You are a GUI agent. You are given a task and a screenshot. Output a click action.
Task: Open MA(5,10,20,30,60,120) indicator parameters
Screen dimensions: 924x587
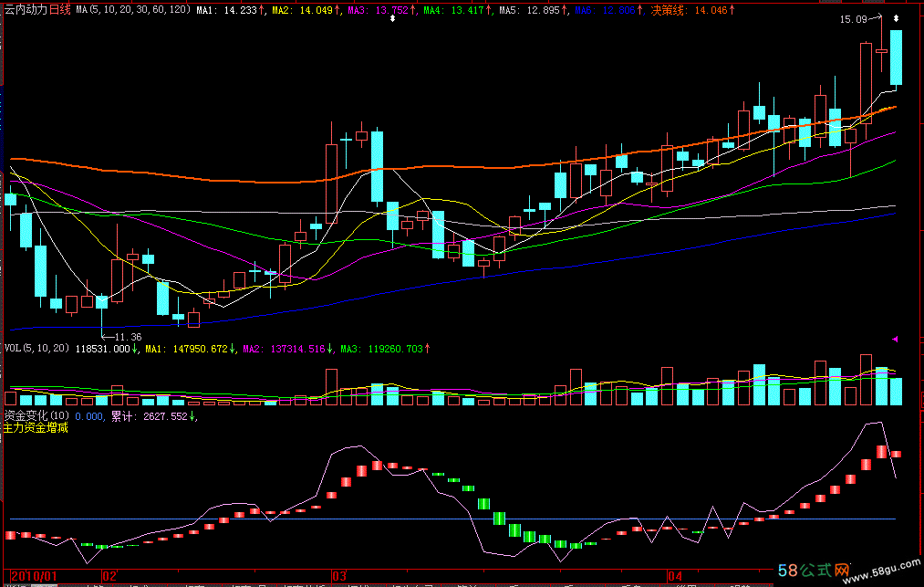(133, 9)
